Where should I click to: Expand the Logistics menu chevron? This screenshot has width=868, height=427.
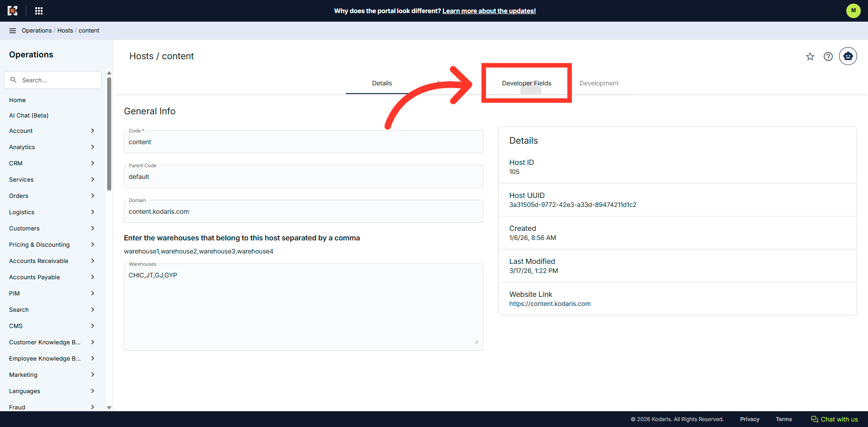[x=92, y=212]
